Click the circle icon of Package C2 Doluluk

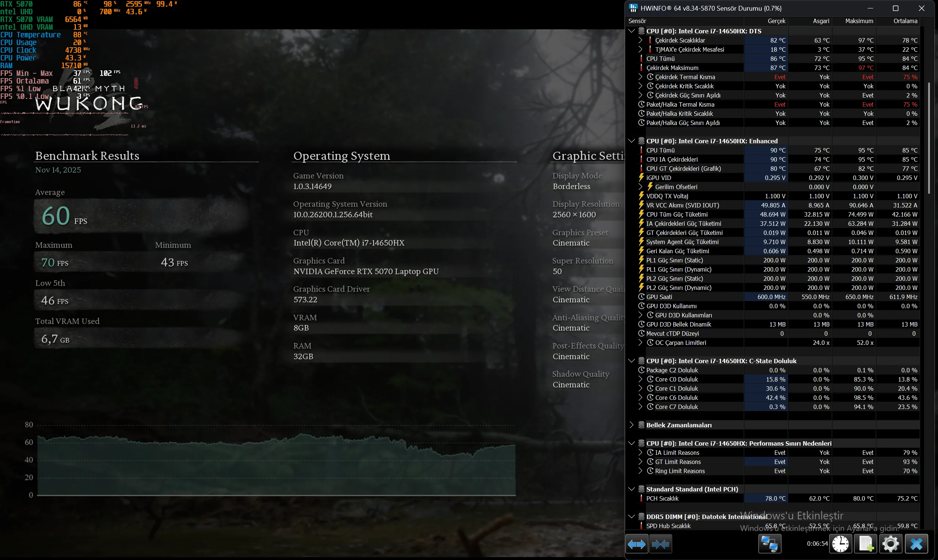coord(641,370)
